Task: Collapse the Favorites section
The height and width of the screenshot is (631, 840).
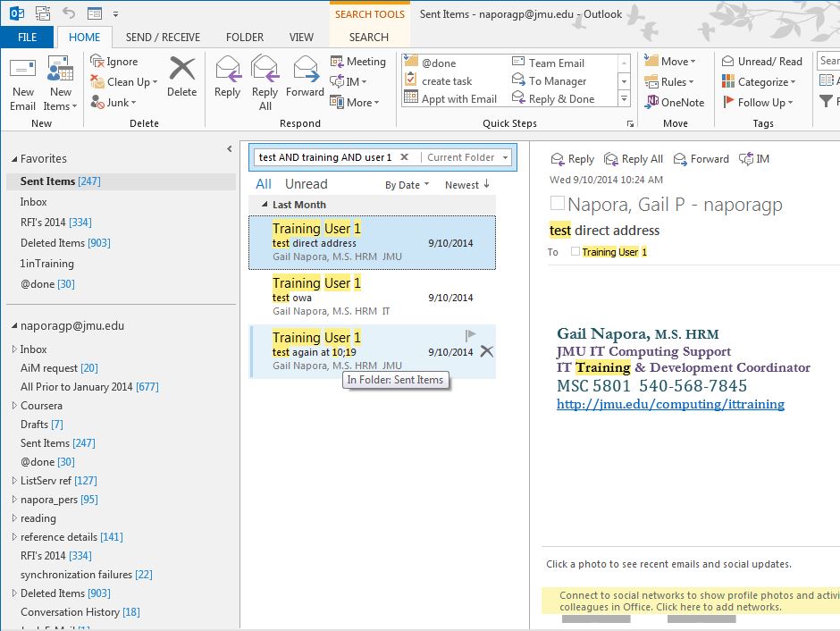Action: pos(14,159)
